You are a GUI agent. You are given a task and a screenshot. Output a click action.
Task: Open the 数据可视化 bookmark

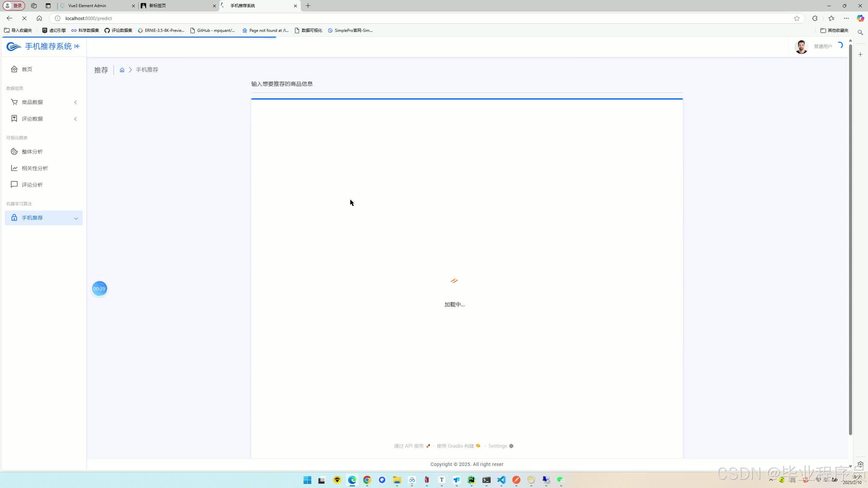(308, 30)
